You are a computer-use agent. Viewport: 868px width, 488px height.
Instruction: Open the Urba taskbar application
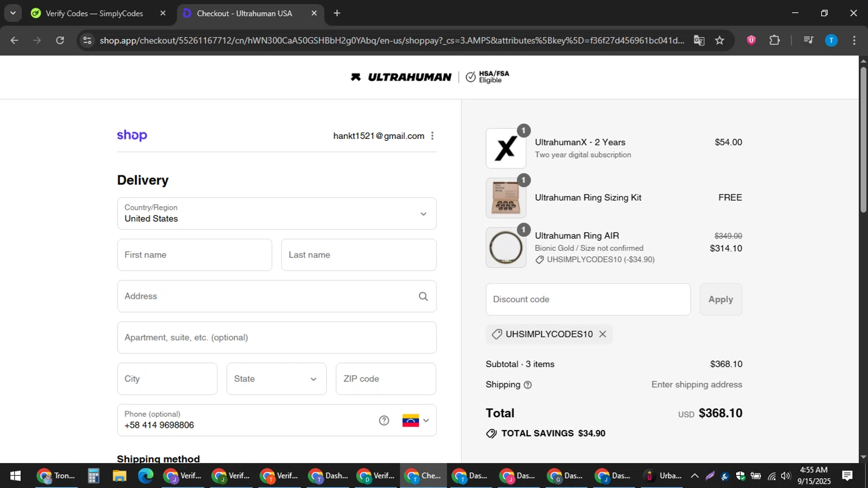(663, 476)
